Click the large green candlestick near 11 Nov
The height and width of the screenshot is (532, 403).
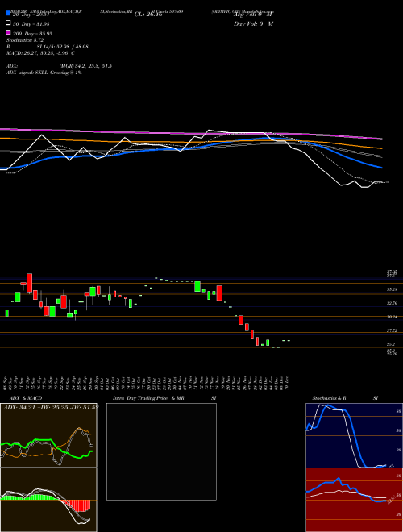coord(197,286)
